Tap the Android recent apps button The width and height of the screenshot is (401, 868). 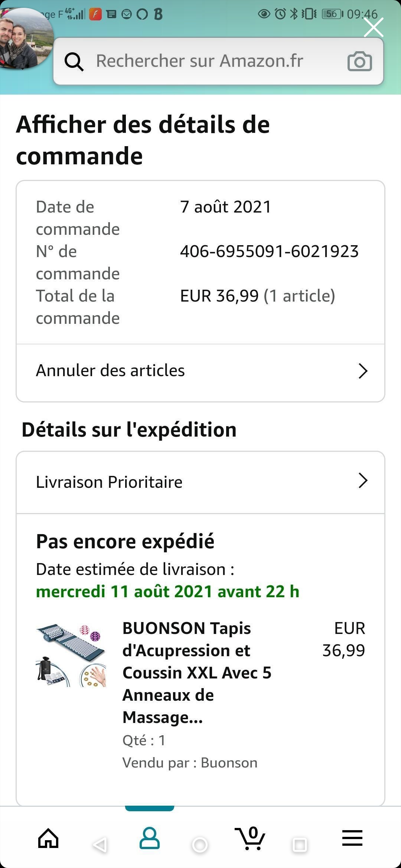coord(300,845)
